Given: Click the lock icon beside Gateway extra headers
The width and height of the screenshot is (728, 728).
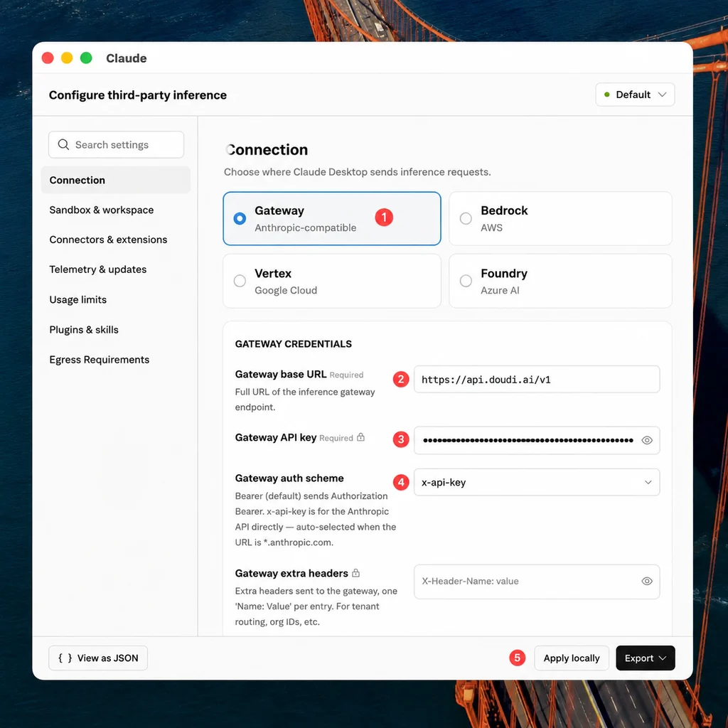Looking at the screenshot, I should point(355,573).
